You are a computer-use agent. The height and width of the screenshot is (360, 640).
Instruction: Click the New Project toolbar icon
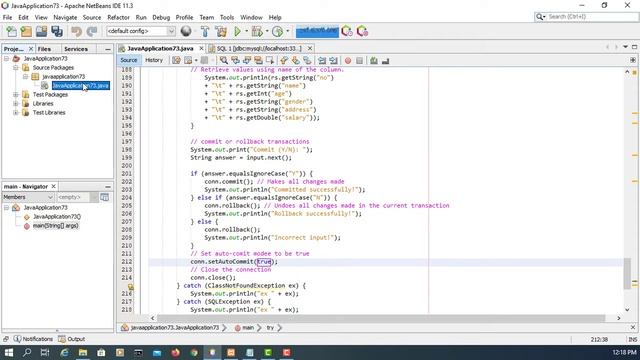coord(26,31)
